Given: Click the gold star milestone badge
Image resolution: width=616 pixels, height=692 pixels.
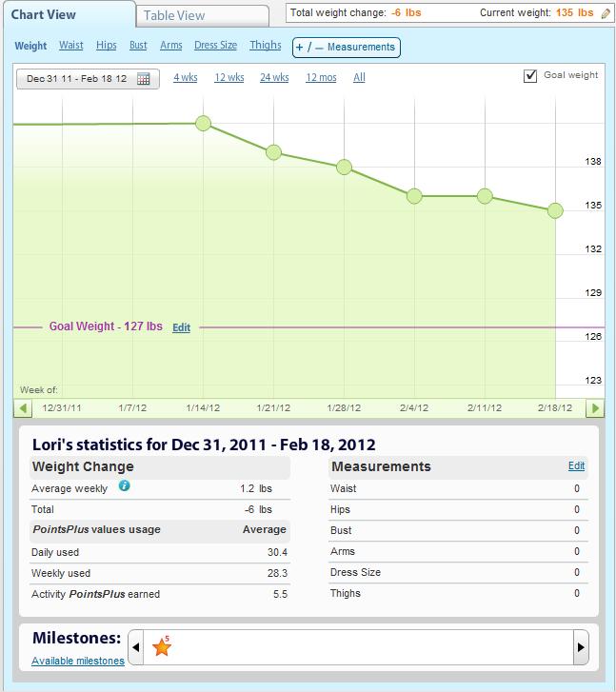Looking at the screenshot, I should point(162,647).
